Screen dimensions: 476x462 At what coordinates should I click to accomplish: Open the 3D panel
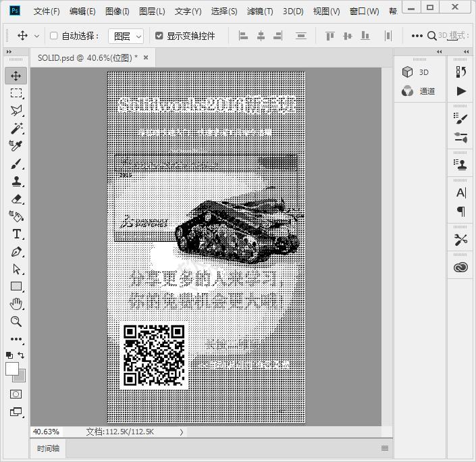click(416, 72)
